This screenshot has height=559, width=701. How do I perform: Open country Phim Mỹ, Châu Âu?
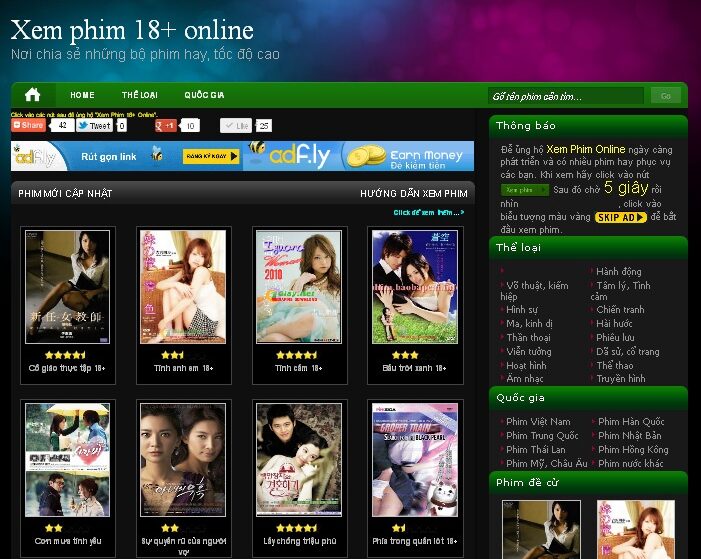point(546,464)
